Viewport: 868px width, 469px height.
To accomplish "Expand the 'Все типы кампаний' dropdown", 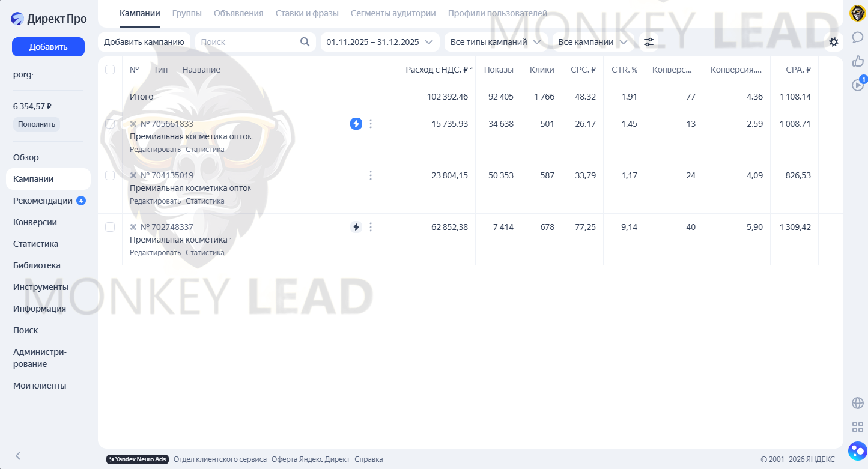I will [495, 42].
